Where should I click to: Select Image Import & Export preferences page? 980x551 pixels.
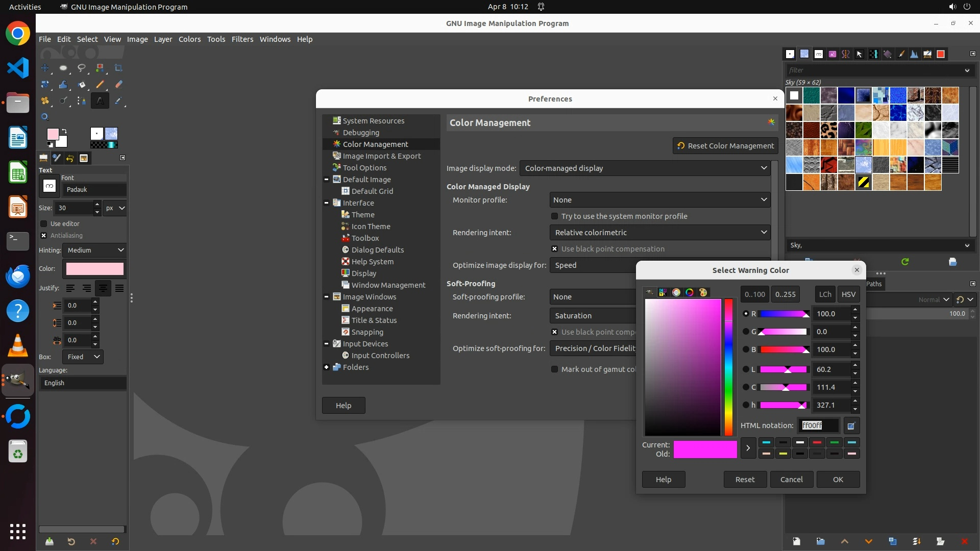tap(381, 156)
